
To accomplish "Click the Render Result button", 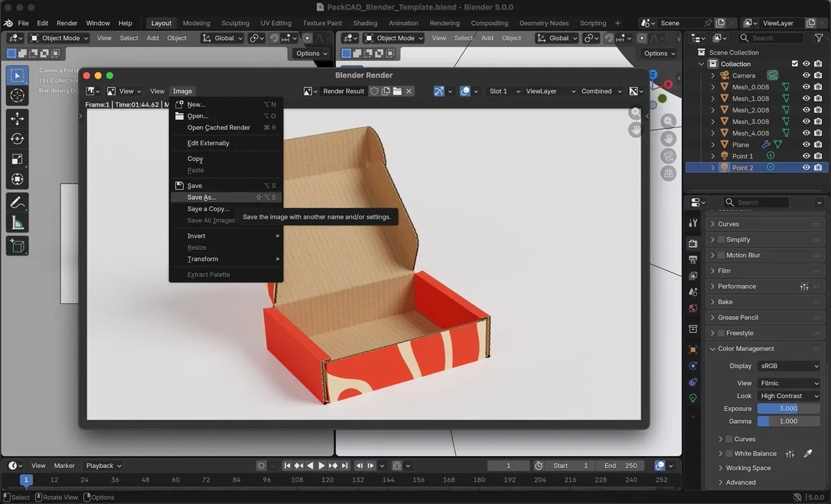I will 343,91.
